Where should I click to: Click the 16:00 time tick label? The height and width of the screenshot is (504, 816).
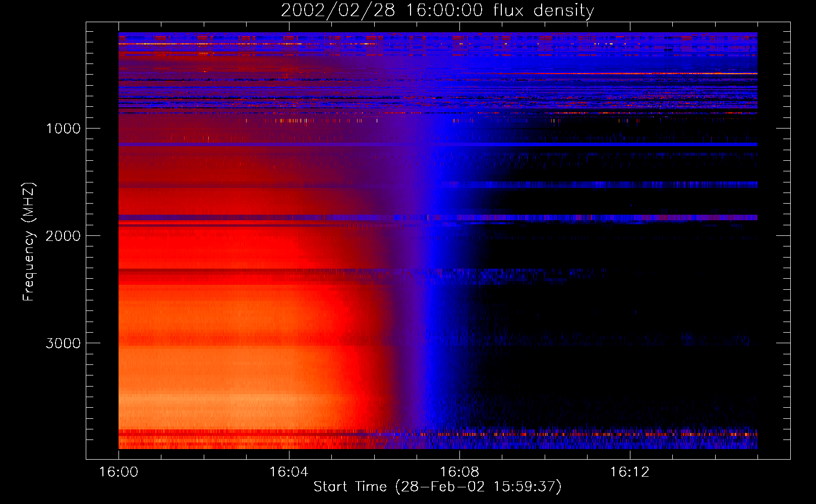pyautogui.click(x=119, y=472)
